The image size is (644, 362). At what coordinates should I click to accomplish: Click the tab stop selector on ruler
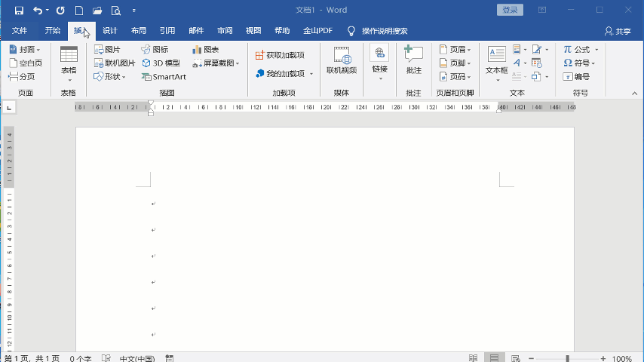(x=9, y=108)
